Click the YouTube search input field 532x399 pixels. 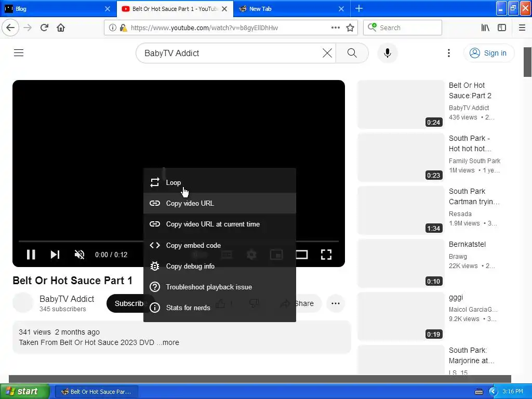coord(231,53)
